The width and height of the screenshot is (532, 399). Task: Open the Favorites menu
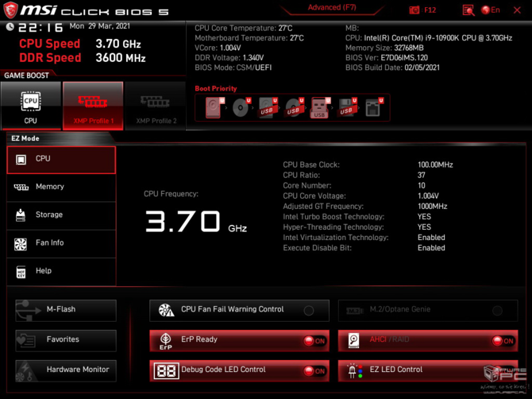click(x=66, y=341)
